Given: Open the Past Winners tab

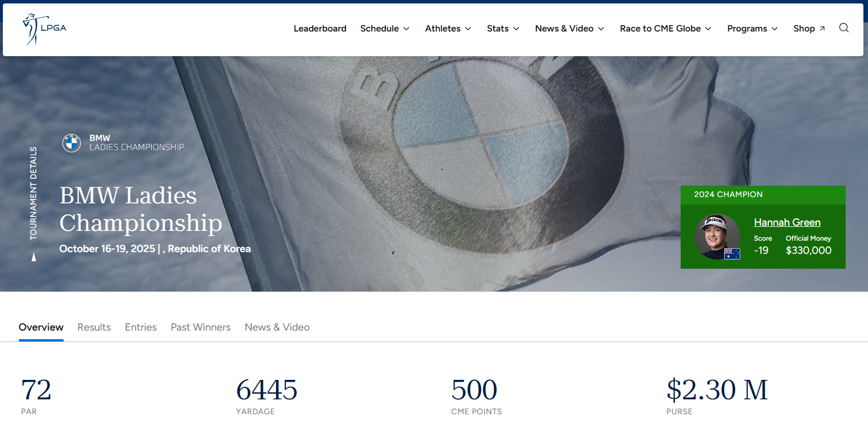Looking at the screenshot, I should tap(201, 327).
